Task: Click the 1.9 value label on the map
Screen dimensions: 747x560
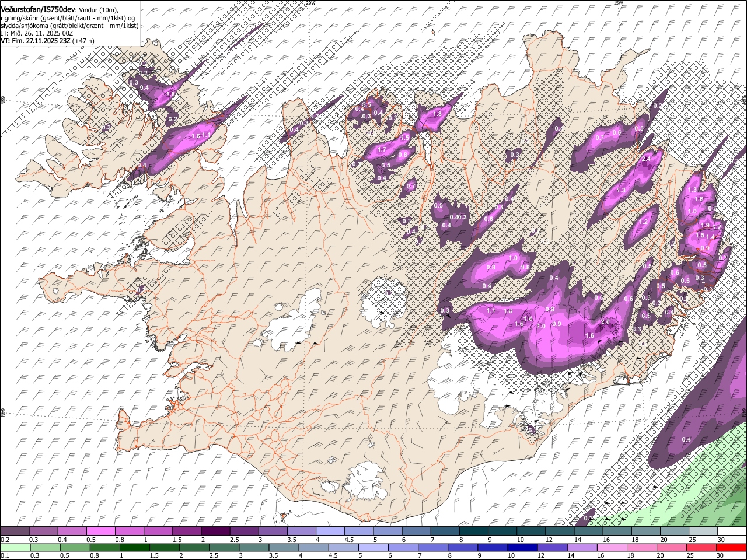Action: [x=704, y=226]
